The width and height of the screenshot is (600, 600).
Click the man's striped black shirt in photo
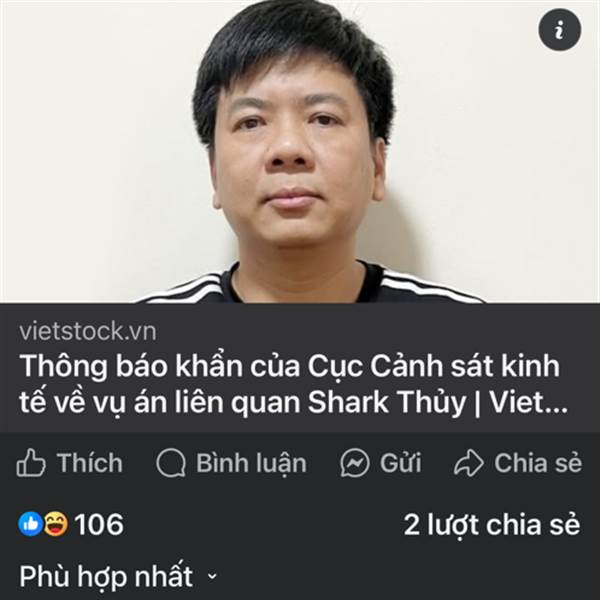pyautogui.click(x=310, y=285)
